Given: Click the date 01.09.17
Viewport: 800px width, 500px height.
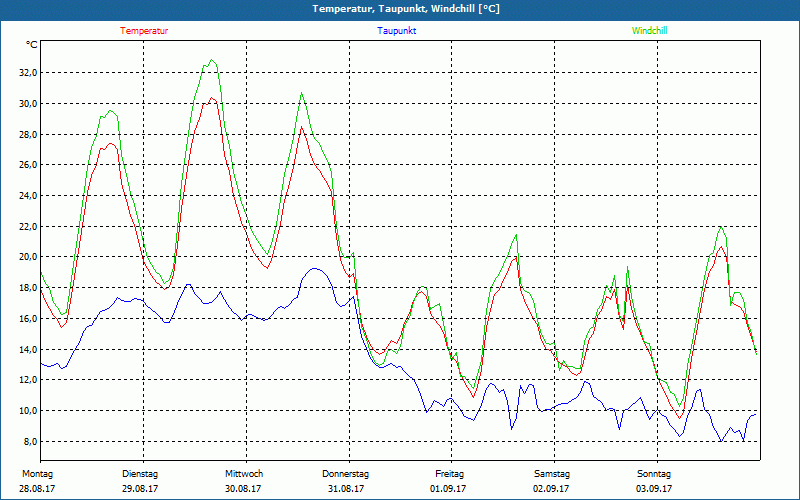Looking at the screenshot, I should [448, 489].
